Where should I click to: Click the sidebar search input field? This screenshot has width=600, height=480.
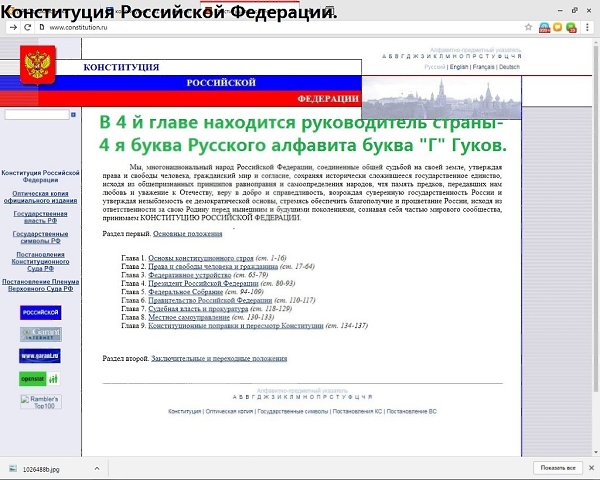[36, 115]
